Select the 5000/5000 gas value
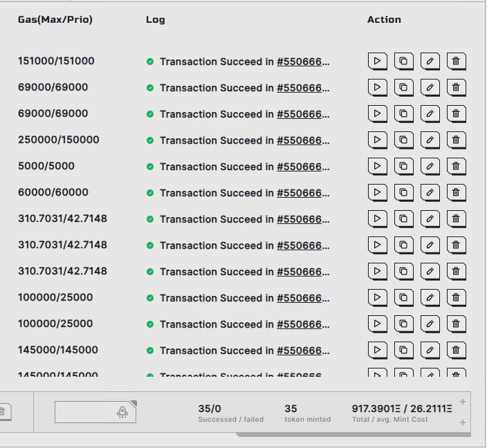The image size is (487, 448). click(46, 166)
